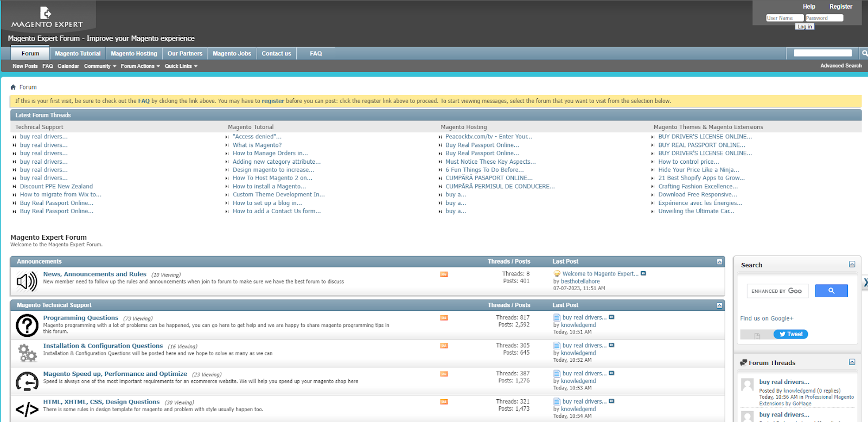The image size is (868, 422).
Task: Click the gears icon for Installation & Configuration
Action: (27, 353)
